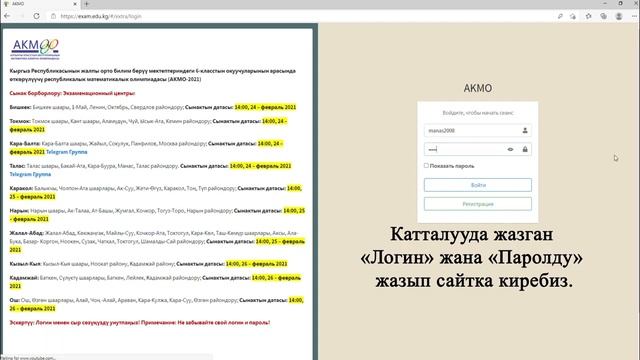Open Telegram Группа link under Талас row

tap(30, 174)
